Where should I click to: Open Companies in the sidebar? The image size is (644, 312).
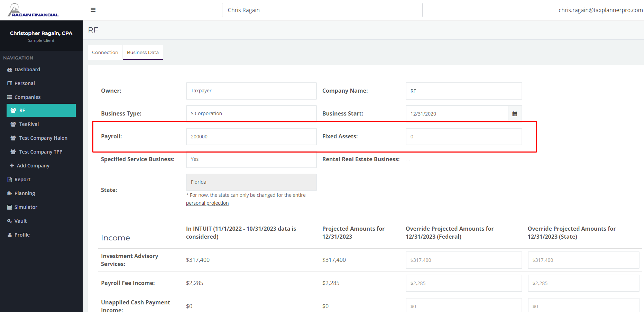coord(28,97)
